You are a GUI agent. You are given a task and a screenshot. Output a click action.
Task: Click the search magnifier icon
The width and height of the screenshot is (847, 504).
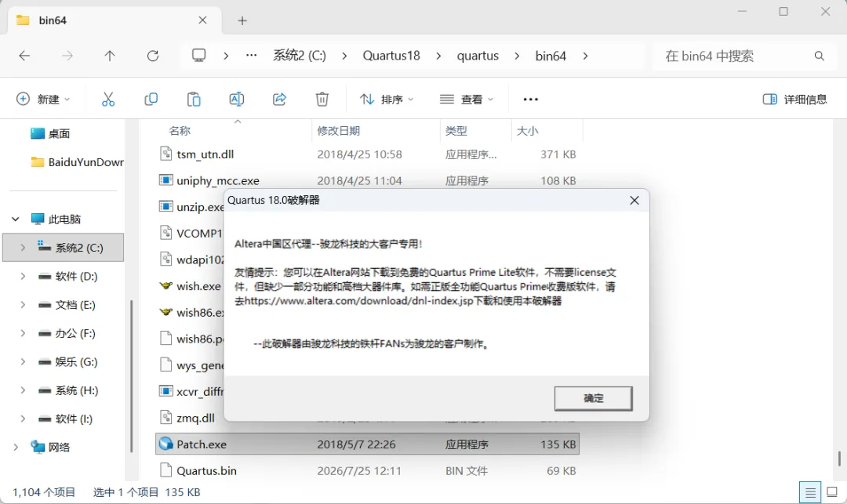click(820, 56)
